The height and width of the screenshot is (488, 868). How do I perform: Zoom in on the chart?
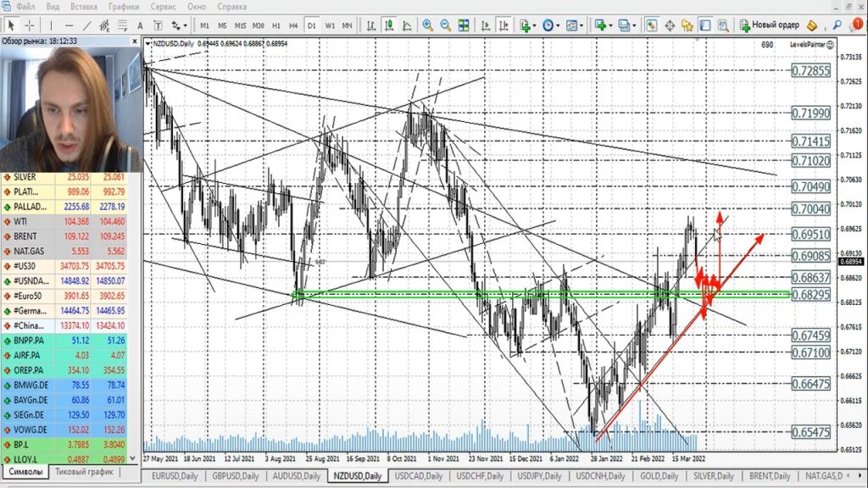point(428,25)
